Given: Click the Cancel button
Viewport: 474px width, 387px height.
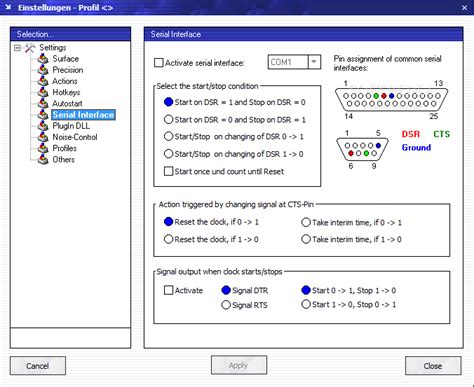Looking at the screenshot, I should coord(38,366).
